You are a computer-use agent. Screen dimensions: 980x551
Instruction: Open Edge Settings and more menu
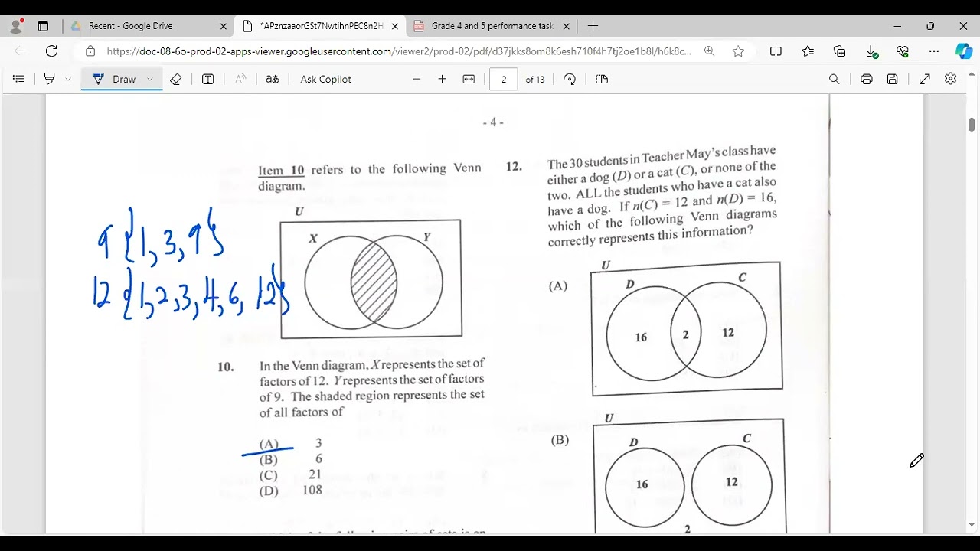pyautogui.click(x=934, y=51)
